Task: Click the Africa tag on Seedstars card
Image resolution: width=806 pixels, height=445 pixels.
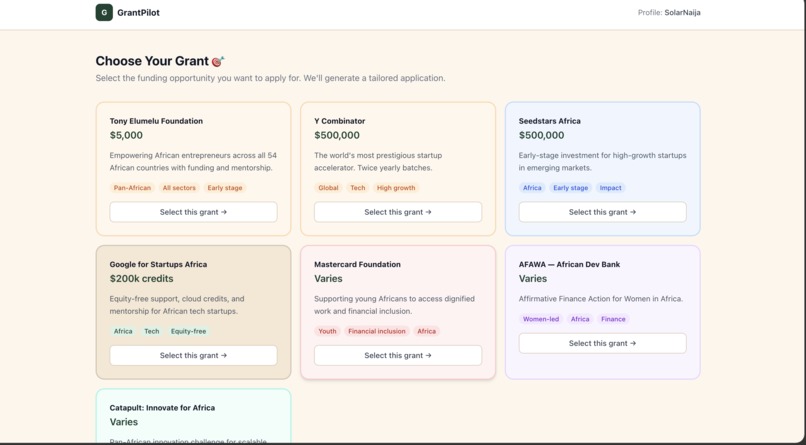Action: click(532, 188)
